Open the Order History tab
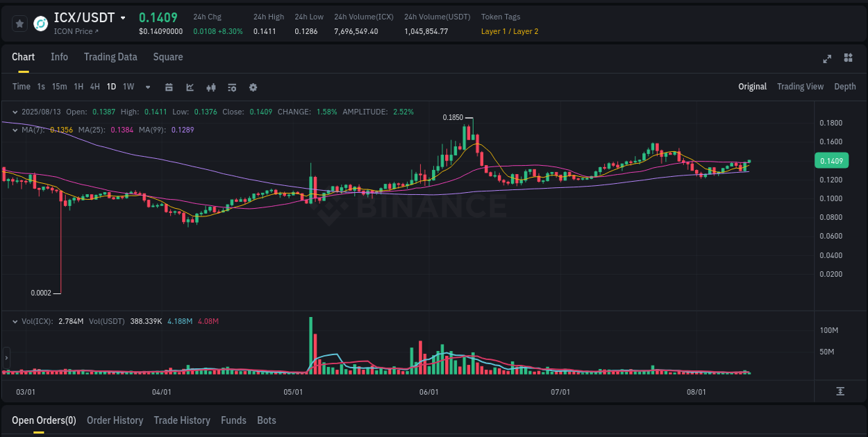The width and height of the screenshot is (868, 437). tap(115, 420)
